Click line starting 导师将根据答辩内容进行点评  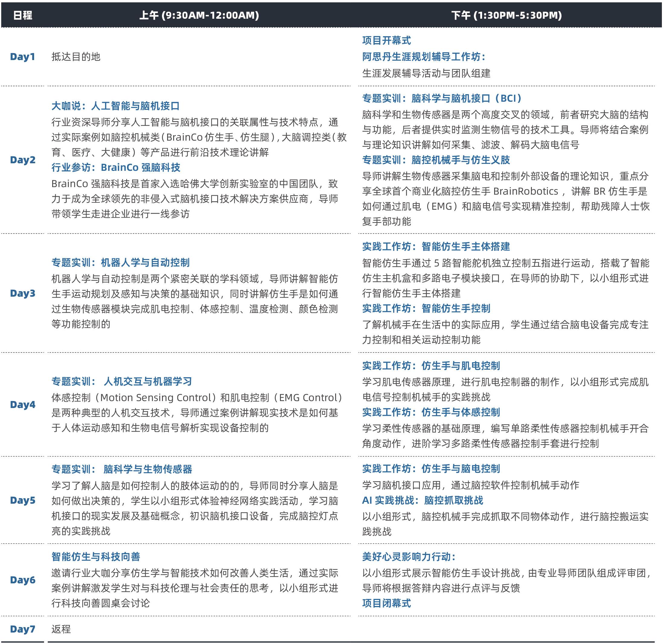[441, 588]
